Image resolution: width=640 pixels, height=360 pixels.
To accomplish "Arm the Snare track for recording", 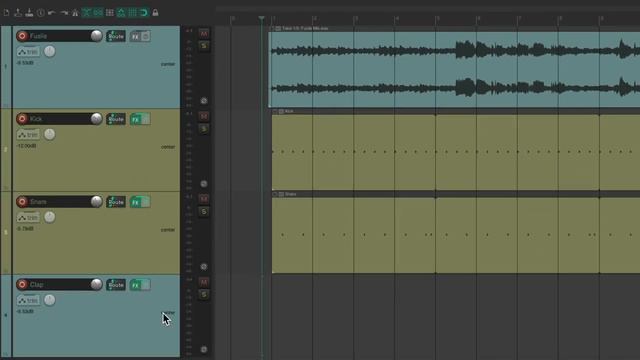I will [22, 202].
